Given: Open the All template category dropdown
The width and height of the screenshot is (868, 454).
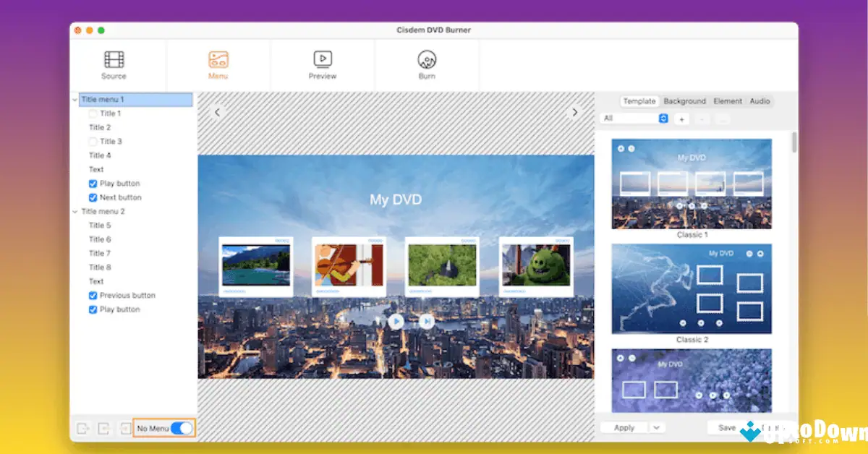Looking at the screenshot, I should [634, 119].
